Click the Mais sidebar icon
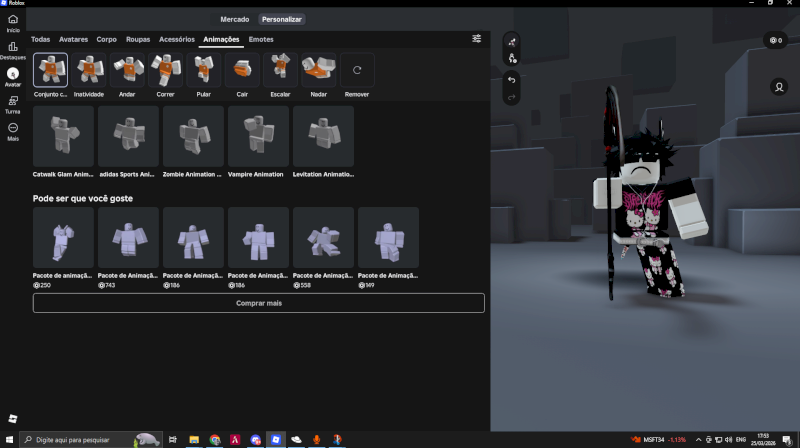The height and width of the screenshot is (448, 800). (13, 131)
